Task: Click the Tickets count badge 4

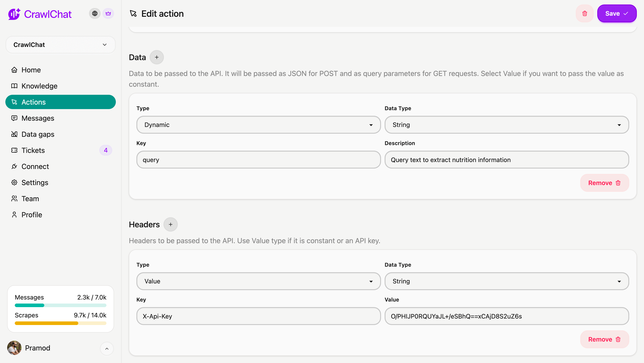Action: coord(106,150)
